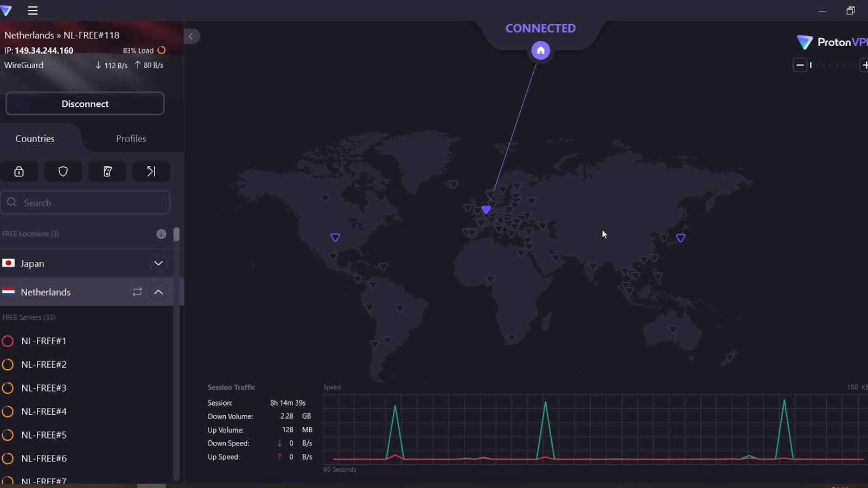Show info about FREE Locations
868x488 pixels.
[x=161, y=234]
